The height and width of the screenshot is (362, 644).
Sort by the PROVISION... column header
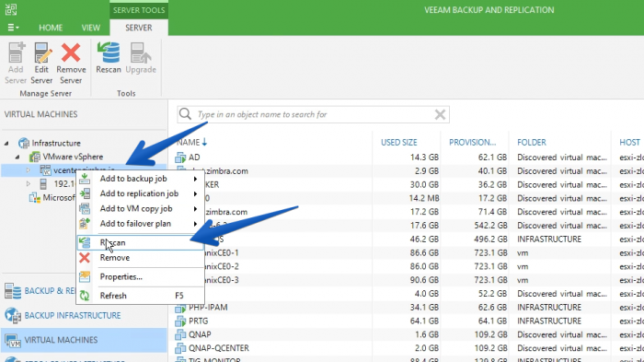coord(472,143)
